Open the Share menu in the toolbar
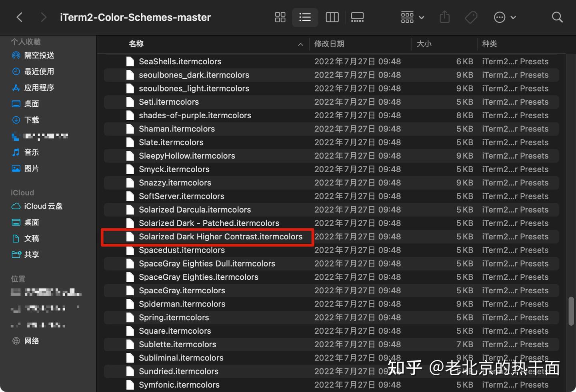The width and height of the screenshot is (576, 392). click(x=444, y=17)
